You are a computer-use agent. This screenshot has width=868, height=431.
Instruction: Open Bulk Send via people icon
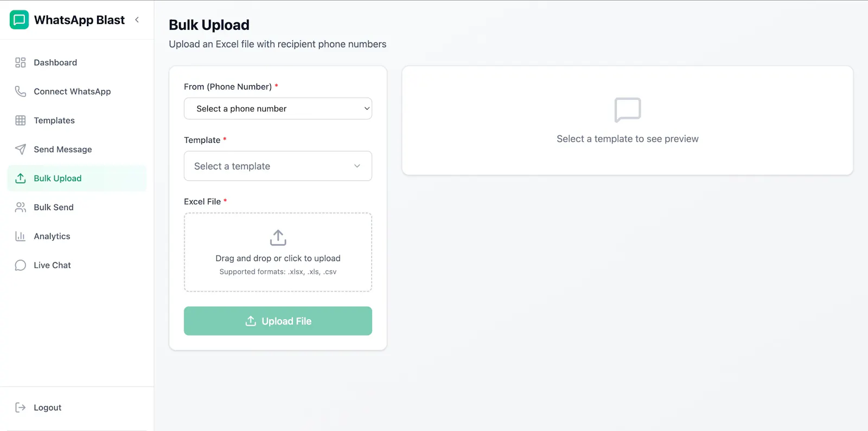pos(21,207)
